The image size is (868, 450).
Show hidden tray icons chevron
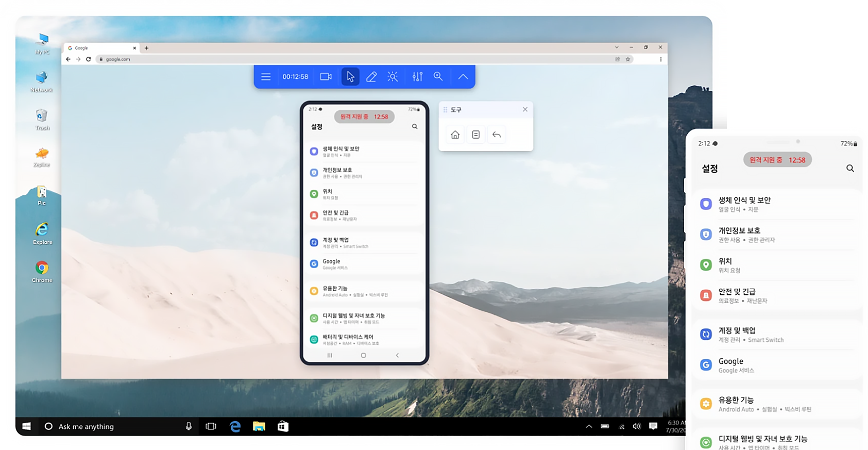tap(589, 426)
